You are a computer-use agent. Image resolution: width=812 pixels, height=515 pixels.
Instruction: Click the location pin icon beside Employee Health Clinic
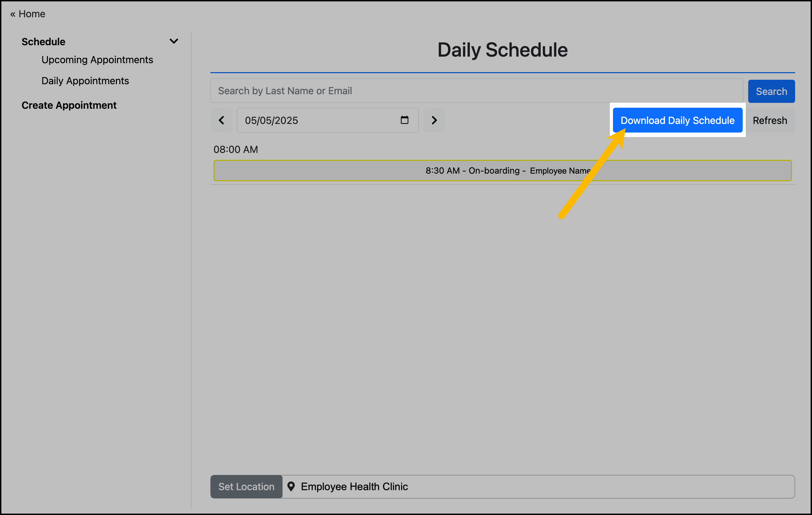[x=292, y=487]
